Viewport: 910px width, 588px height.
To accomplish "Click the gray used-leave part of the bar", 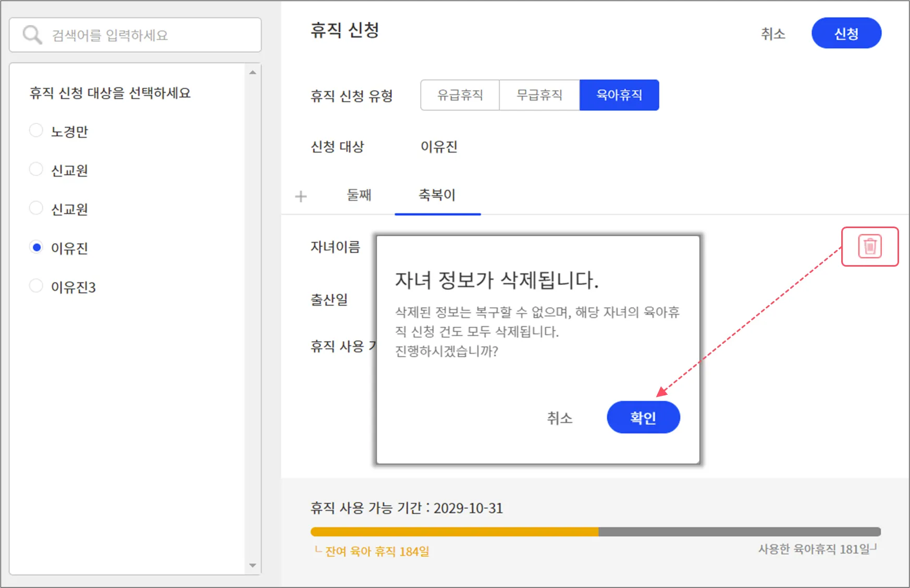I will coord(740,532).
